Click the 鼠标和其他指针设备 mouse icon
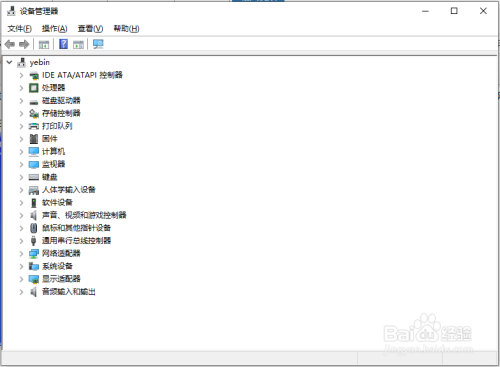 click(34, 228)
